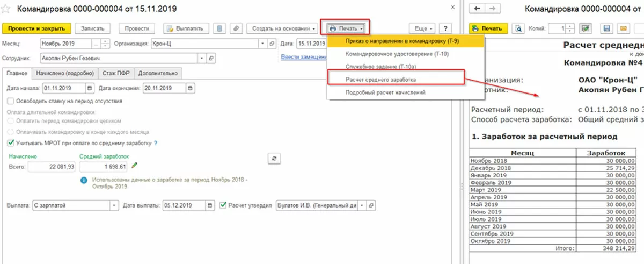Open attached files paperclip icon
The height and width of the screenshot is (264, 644).
pyautogui.click(x=236, y=28)
